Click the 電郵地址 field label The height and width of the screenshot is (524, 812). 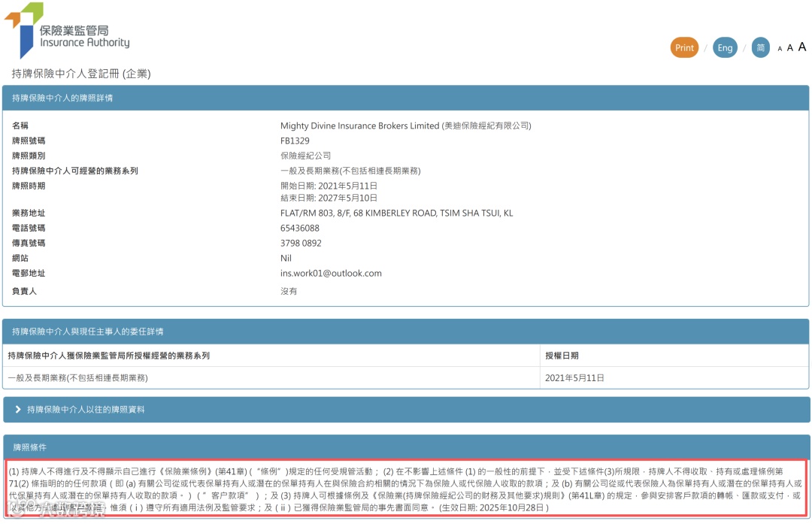click(29, 274)
